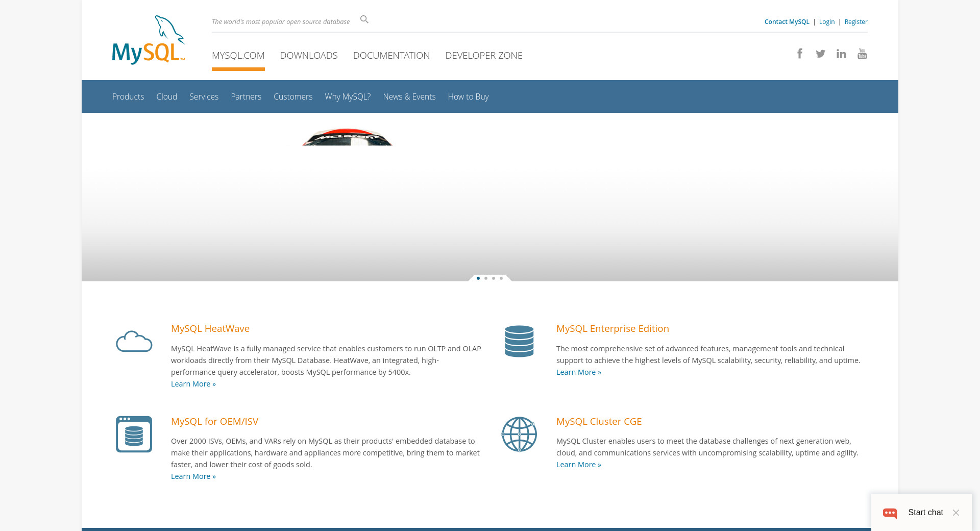Go to the DEVELOPER ZONE tab
This screenshot has width=980, height=531.
483,55
